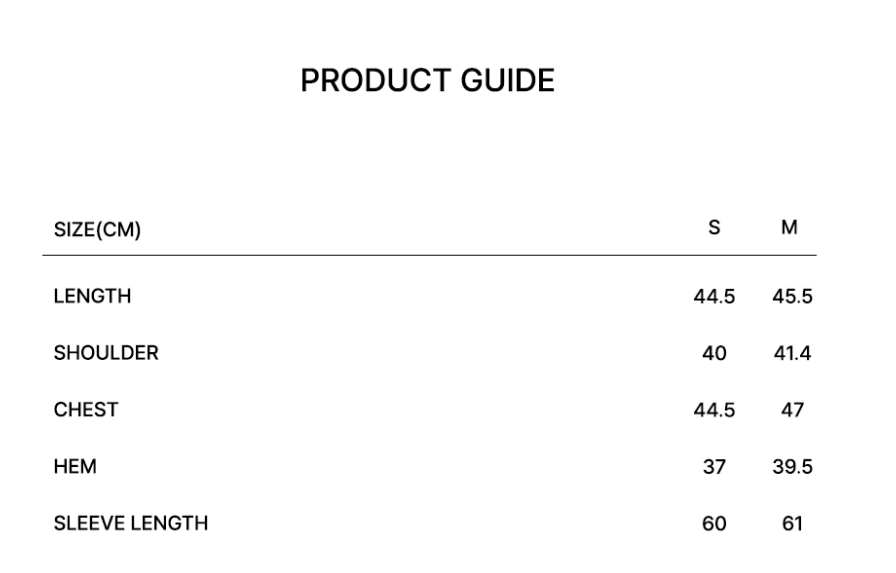Select the LENGTH row label
This screenshot has width=896, height=573.
(92, 296)
